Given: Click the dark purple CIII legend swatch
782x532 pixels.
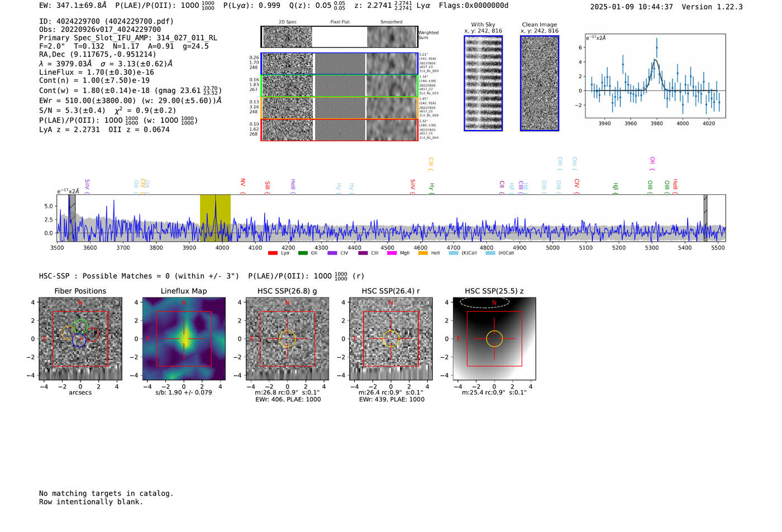Looking at the screenshot, I should pyautogui.click(x=363, y=253).
